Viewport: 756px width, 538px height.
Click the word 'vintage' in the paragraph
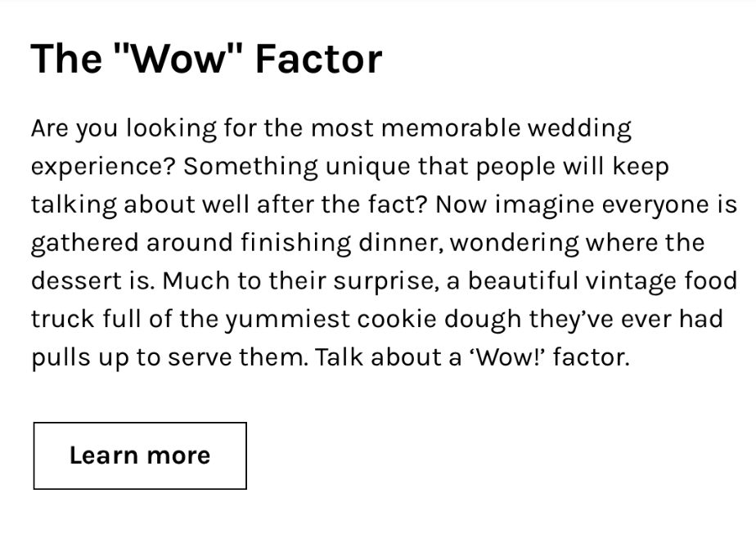click(631, 282)
